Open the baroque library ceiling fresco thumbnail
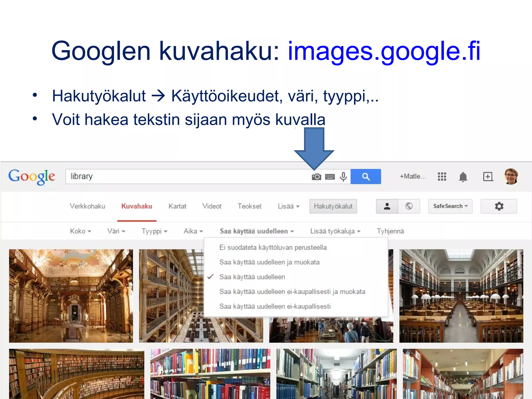This screenshot has width=532, height=399. (71, 296)
